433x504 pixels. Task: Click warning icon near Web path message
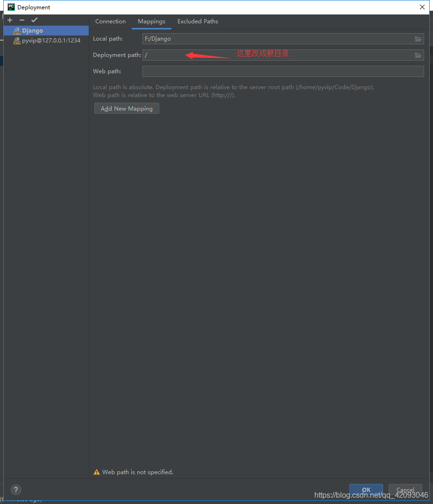[97, 472]
